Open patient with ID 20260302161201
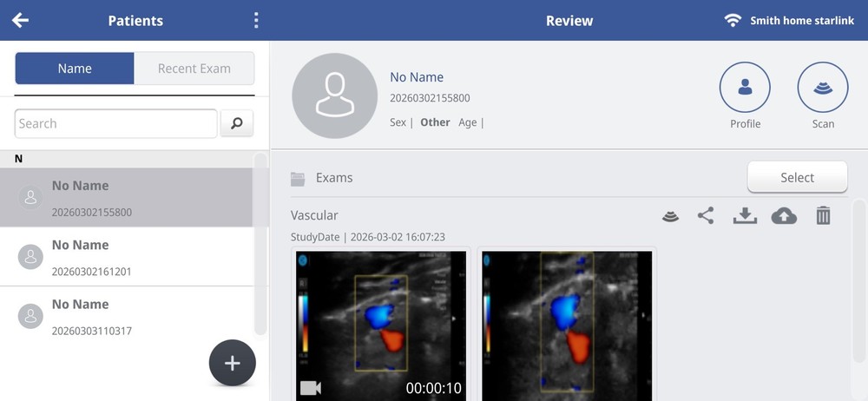Image resolution: width=868 pixels, height=401 pixels. [x=130, y=257]
